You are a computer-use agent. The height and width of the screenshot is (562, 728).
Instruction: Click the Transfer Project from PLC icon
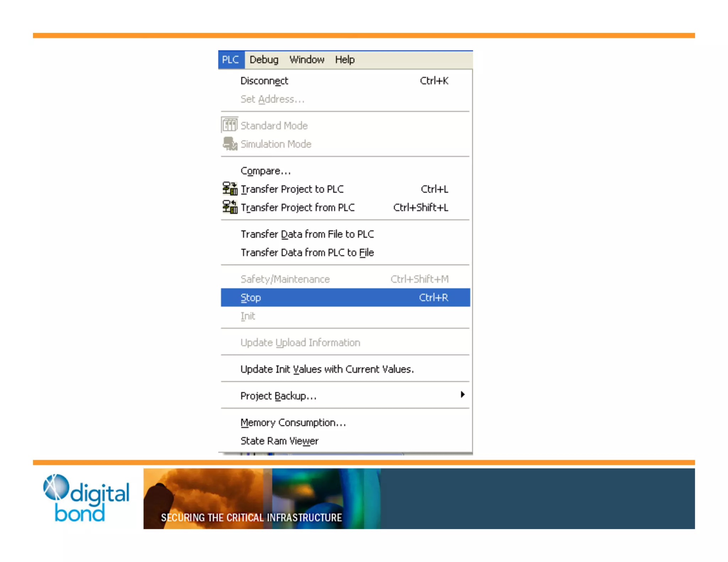point(230,207)
